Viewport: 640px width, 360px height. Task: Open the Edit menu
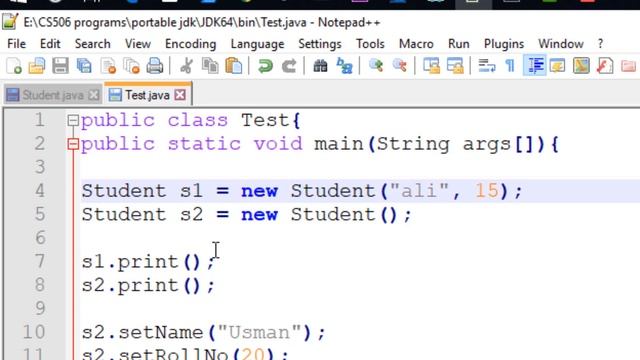(50, 44)
